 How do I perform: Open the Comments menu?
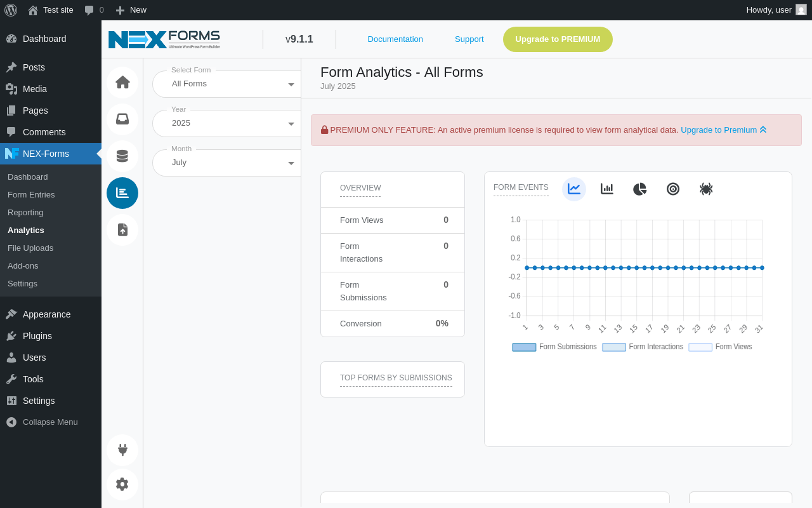pos(51,132)
